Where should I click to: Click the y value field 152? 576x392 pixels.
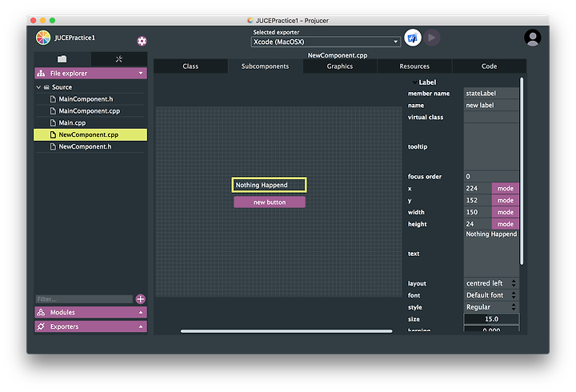point(478,200)
